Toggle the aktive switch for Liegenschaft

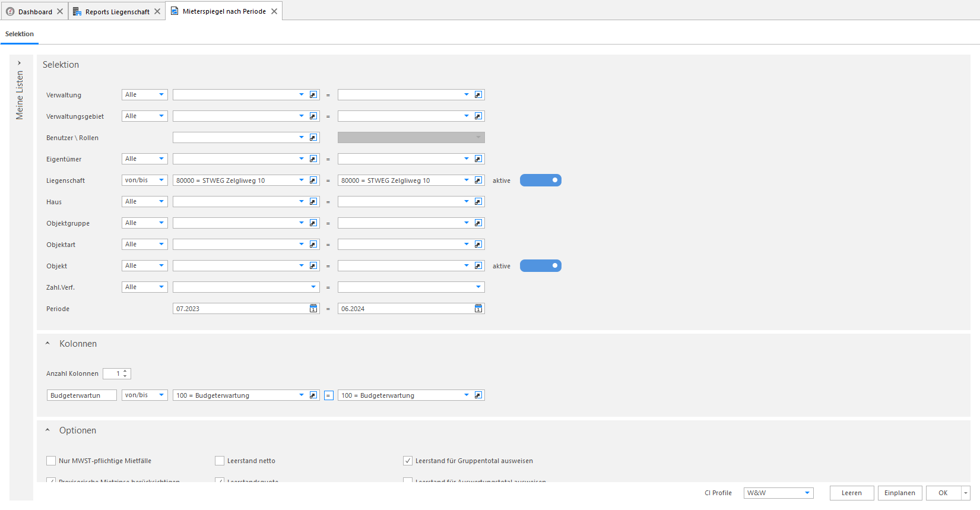click(x=541, y=180)
